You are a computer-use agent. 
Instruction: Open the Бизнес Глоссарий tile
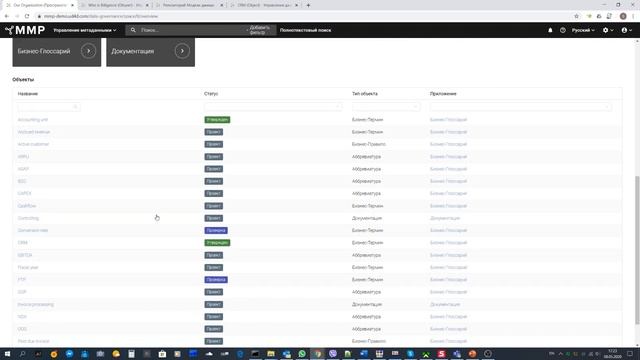[x=57, y=52]
